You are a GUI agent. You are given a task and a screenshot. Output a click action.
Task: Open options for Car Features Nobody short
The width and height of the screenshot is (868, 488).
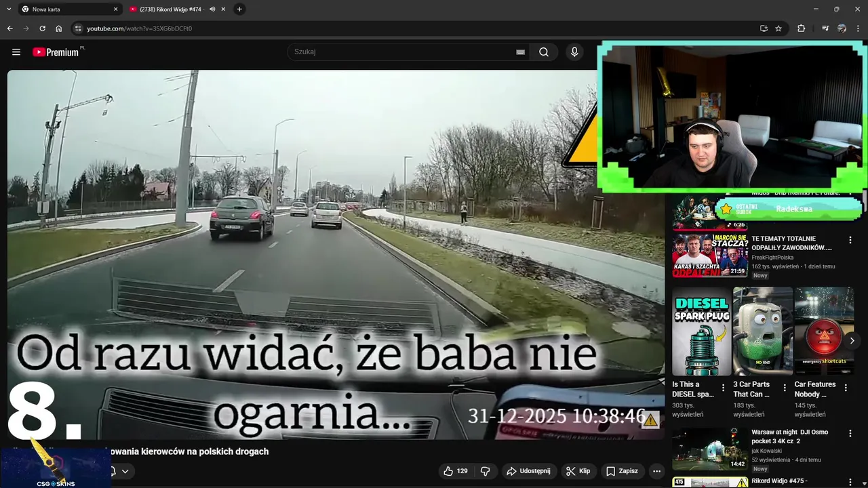[846, 388]
